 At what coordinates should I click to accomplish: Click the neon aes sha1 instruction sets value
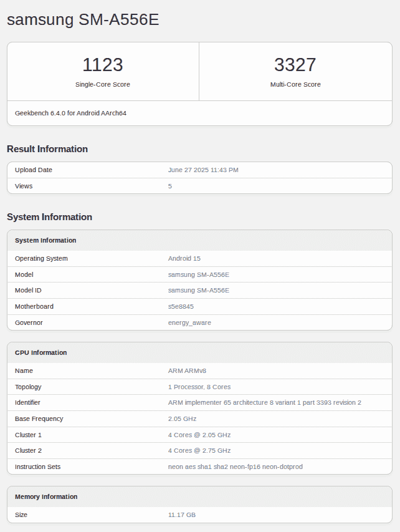point(236,467)
